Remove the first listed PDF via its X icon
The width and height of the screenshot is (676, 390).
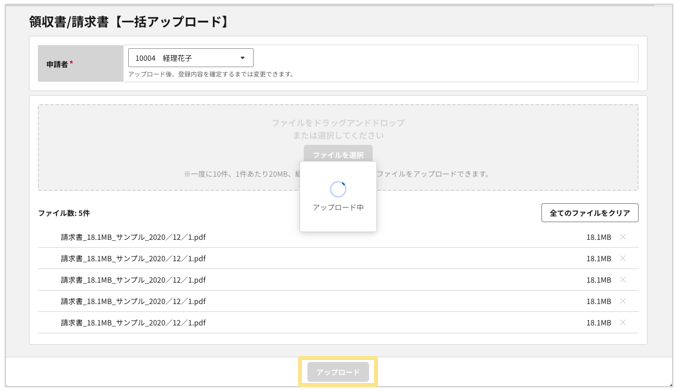point(623,237)
